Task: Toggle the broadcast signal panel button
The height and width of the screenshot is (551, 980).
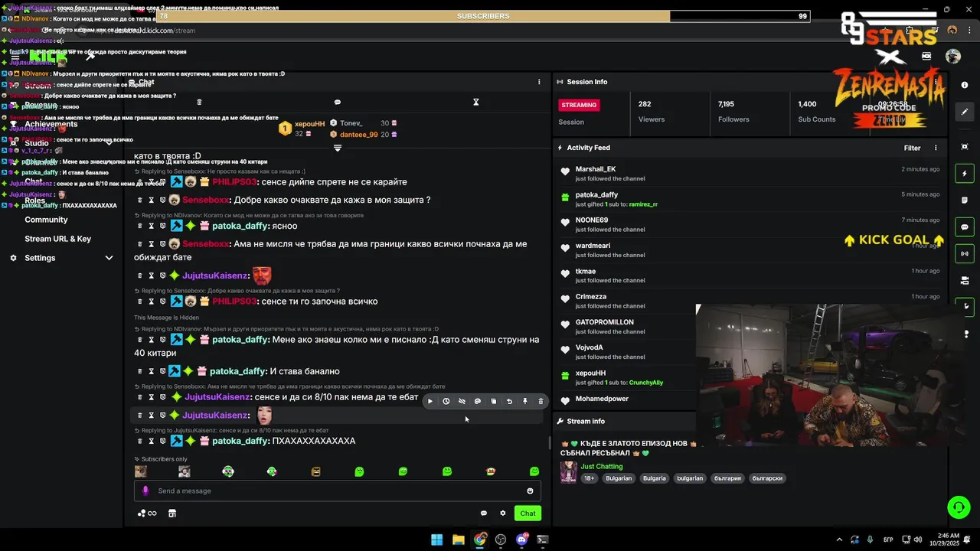Action: coord(965,253)
